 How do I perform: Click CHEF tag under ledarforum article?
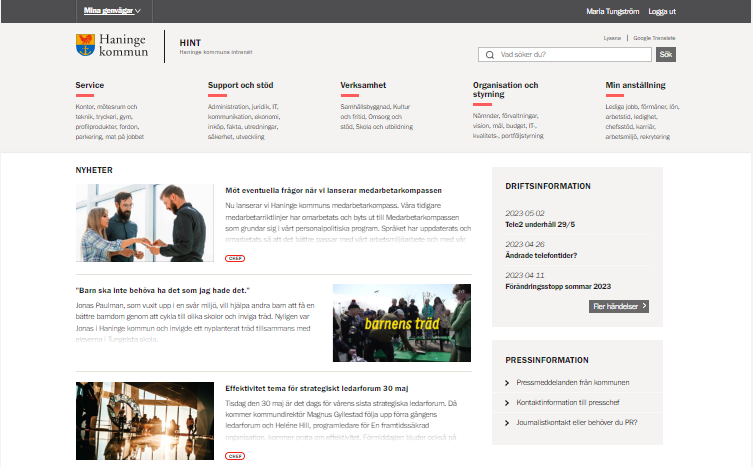(x=235, y=455)
